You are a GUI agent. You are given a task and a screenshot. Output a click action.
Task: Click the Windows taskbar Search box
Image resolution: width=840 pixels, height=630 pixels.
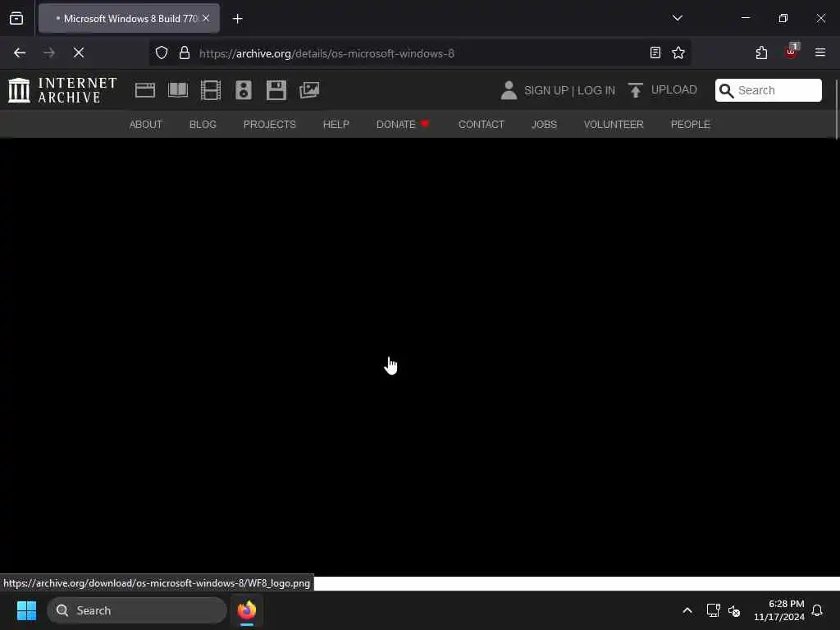[x=137, y=610]
